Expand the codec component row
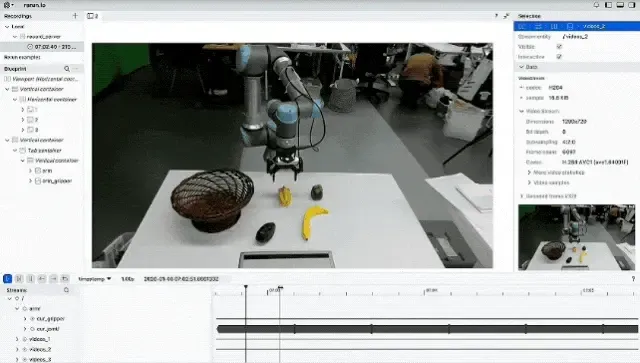Image resolution: width=640 pixels, height=363 pixels. click(521, 87)
